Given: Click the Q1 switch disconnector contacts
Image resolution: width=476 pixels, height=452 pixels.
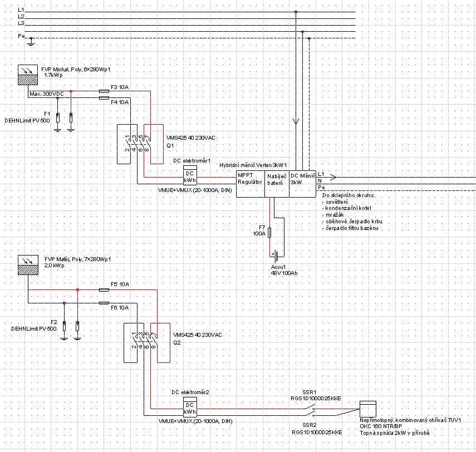Looking at the screenshot, I should [137, 144].
